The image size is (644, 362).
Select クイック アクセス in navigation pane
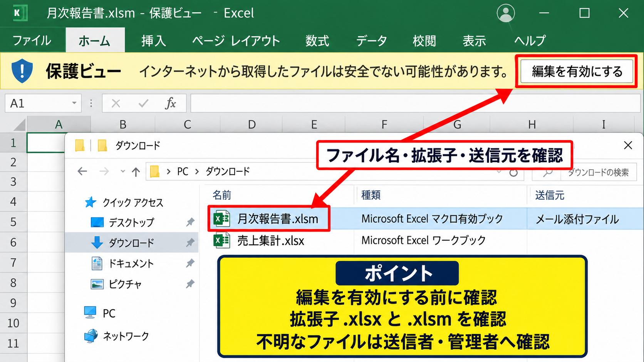124,202
